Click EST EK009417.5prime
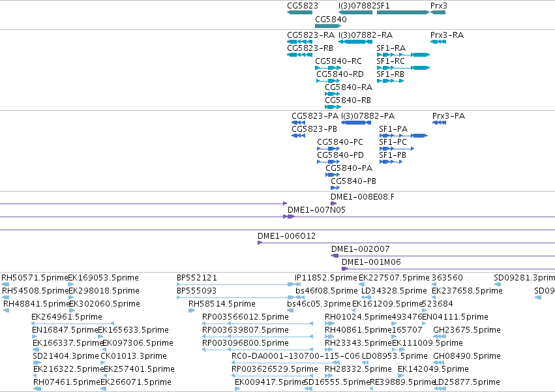555x392 pixels. pos(269,383)
